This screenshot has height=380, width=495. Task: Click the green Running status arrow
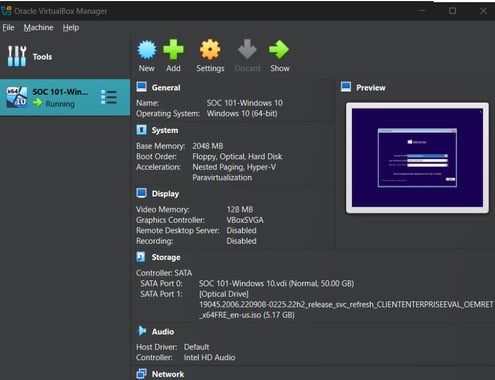point(38,103)
